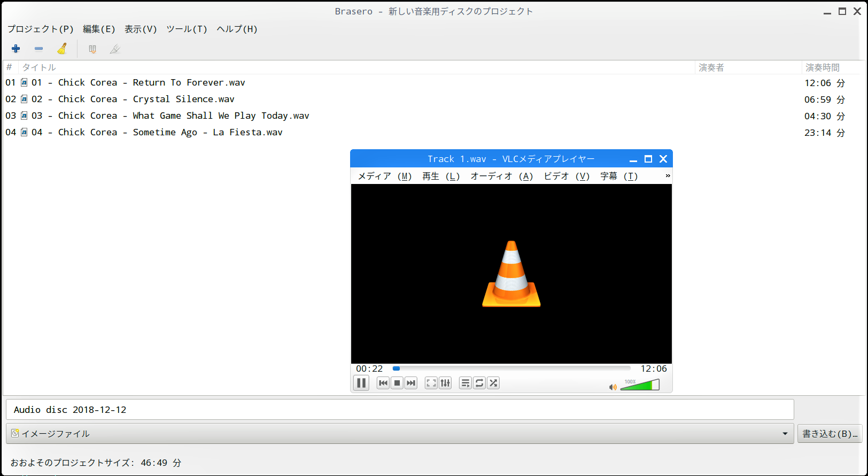Mute audio with VLC speaker icon
This screenshot has width=868, height=476.
pyautogui.click(x=613, y=387)
